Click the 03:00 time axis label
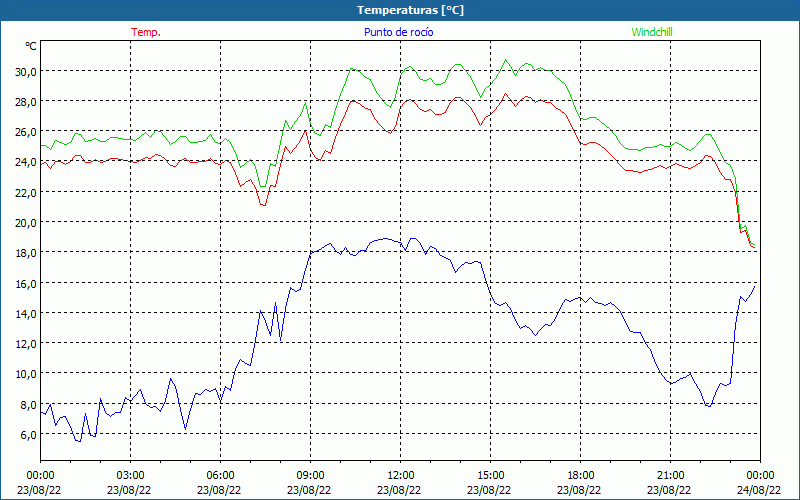 [131, 476]
